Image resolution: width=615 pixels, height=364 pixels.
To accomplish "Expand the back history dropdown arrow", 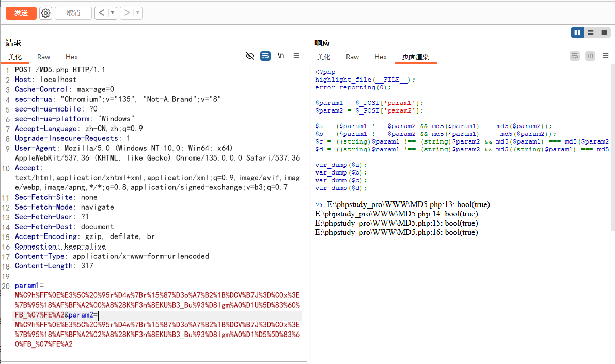I will click(x=112, y=13).
